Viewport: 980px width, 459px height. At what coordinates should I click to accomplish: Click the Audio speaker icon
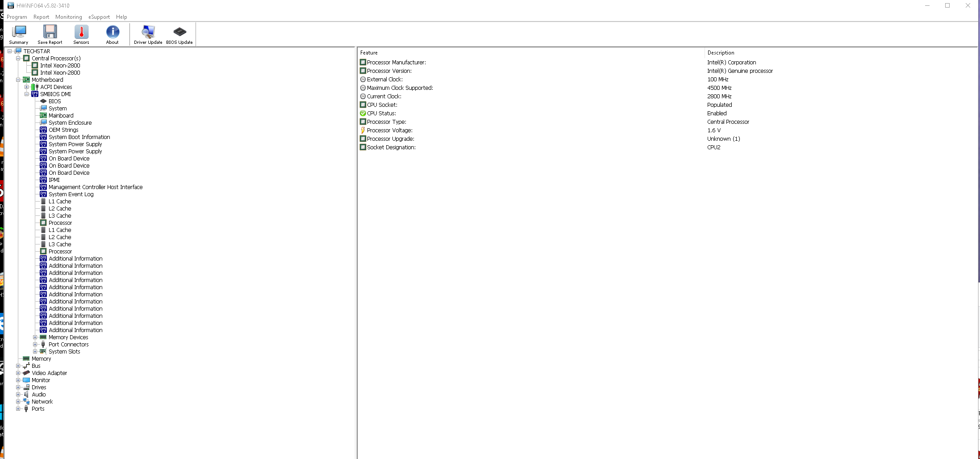(26, 394)
